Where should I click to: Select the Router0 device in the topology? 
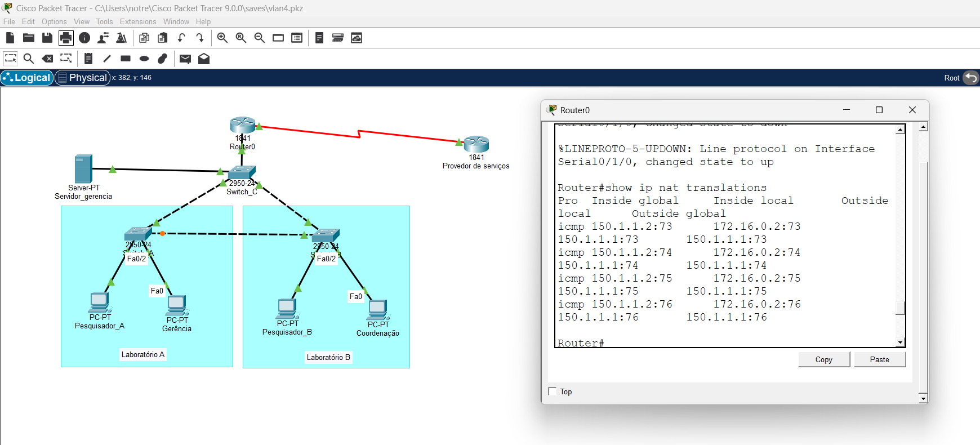[243, 126]
